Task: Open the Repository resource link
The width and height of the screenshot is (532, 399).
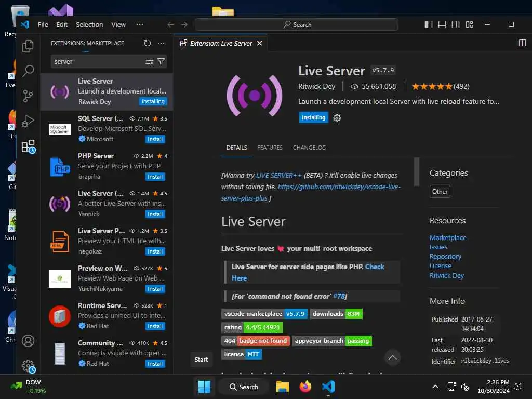Action: pos(445,257)
